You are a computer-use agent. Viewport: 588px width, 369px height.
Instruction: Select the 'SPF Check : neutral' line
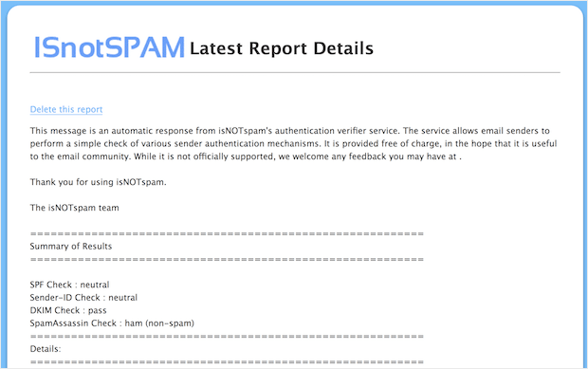pos(70,285)
